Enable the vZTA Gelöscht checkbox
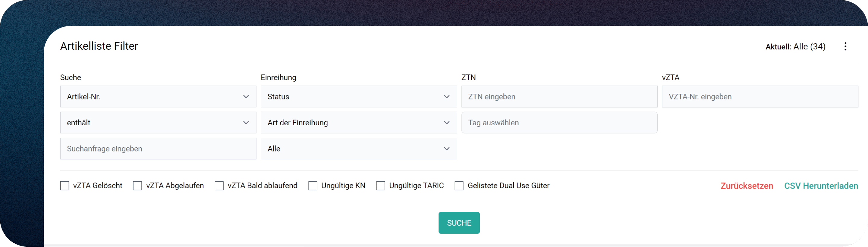 coord(65,186)
